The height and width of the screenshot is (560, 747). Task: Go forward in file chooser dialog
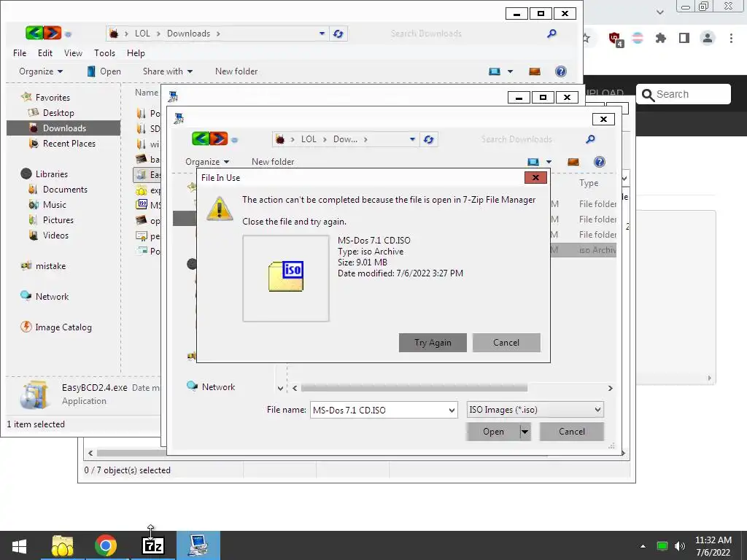pos(219,139)
